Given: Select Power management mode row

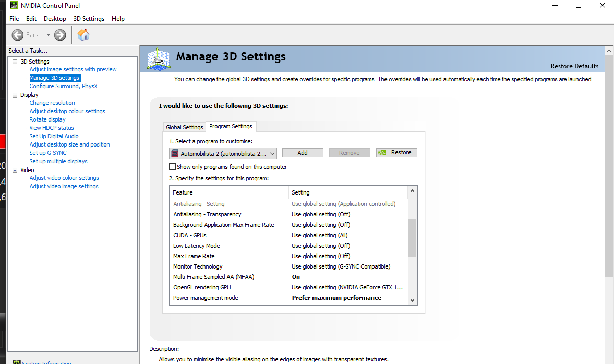Looking at the screenshot, I should (x=289, y=298).
